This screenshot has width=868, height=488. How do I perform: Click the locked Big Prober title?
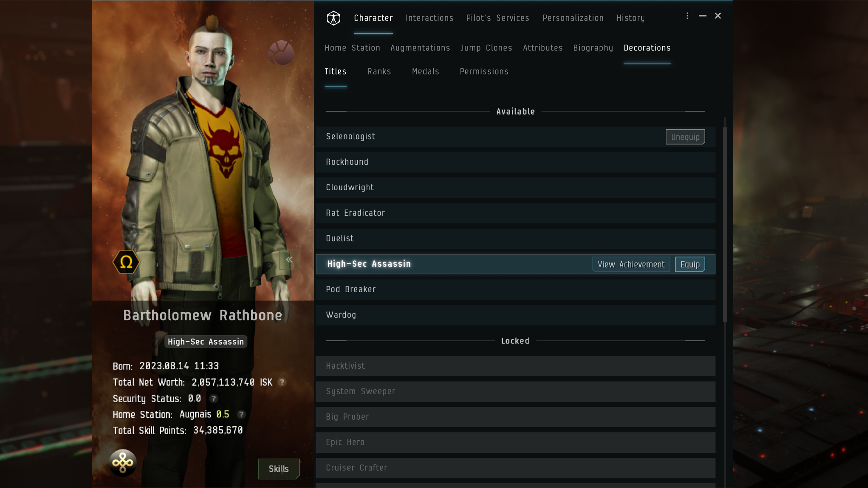click(515, 417)
